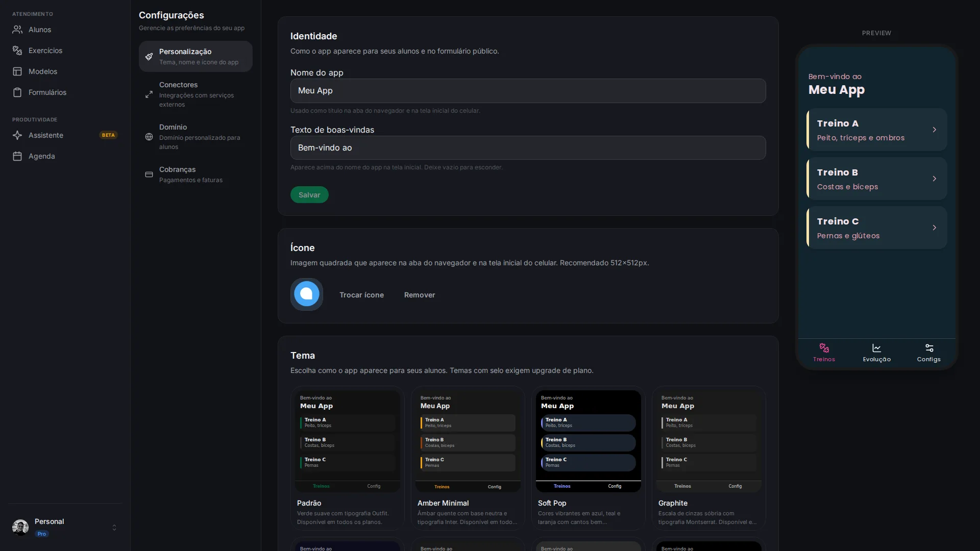Click the Configs label in preview
This screenshot has width=980, height=551.
pyautogui.click(x=929, y=359)
